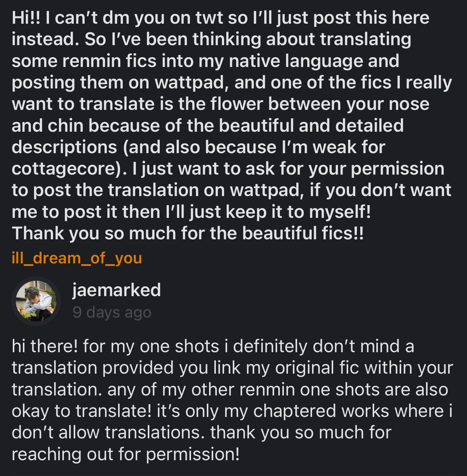Open the jaemarked username
Screen dimensions: 467x476
pos(116,290)
